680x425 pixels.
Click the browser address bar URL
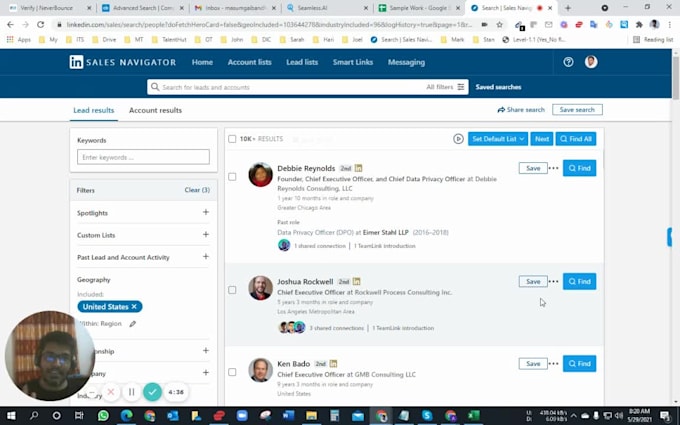[x=269, y=25]
